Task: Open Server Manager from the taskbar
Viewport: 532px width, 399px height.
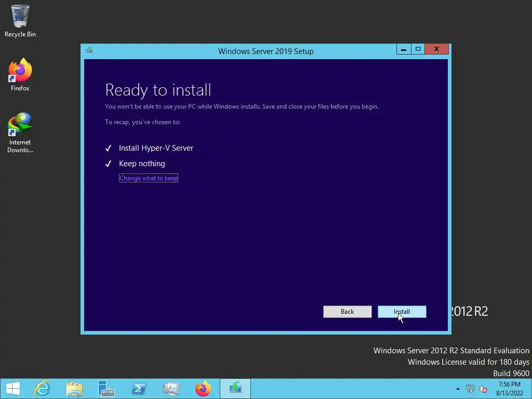Action: [106, 389]
